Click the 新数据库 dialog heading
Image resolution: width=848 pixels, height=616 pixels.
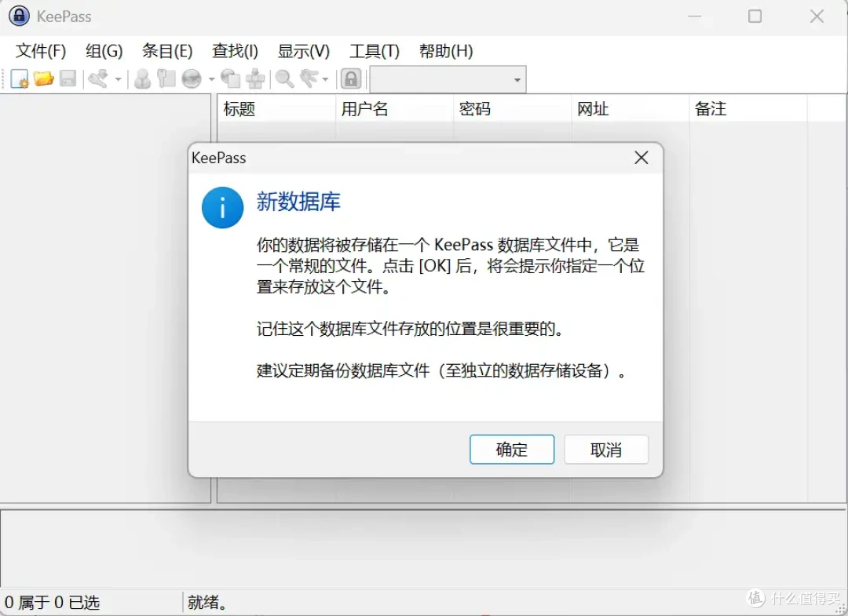point(298,202)
